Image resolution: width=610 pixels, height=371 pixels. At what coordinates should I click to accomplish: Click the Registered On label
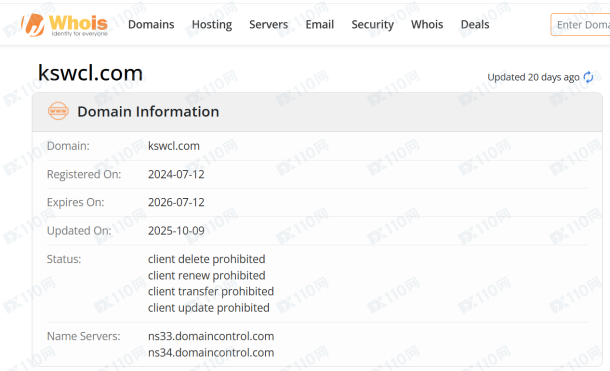tap(84, 174)
